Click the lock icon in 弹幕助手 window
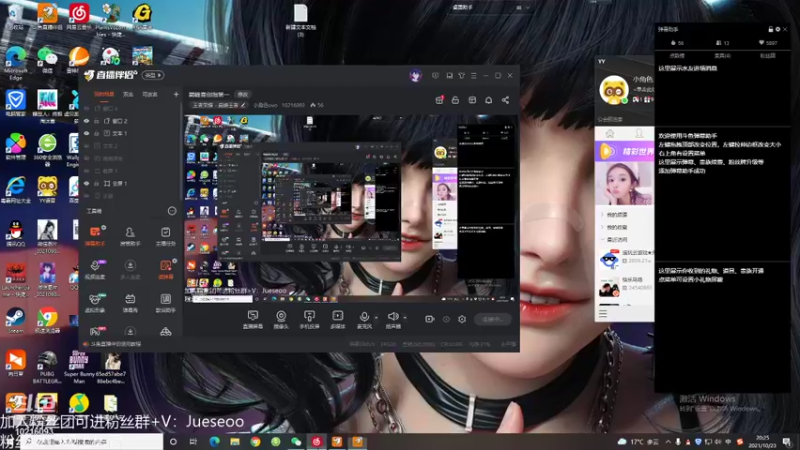 pyautogui.click(x=770, y=30)
